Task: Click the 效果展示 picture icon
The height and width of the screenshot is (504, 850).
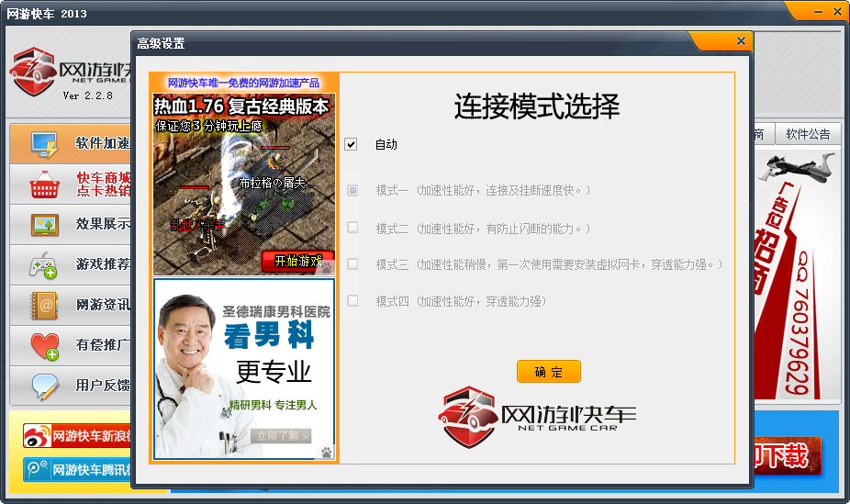Action: [45, 224]
